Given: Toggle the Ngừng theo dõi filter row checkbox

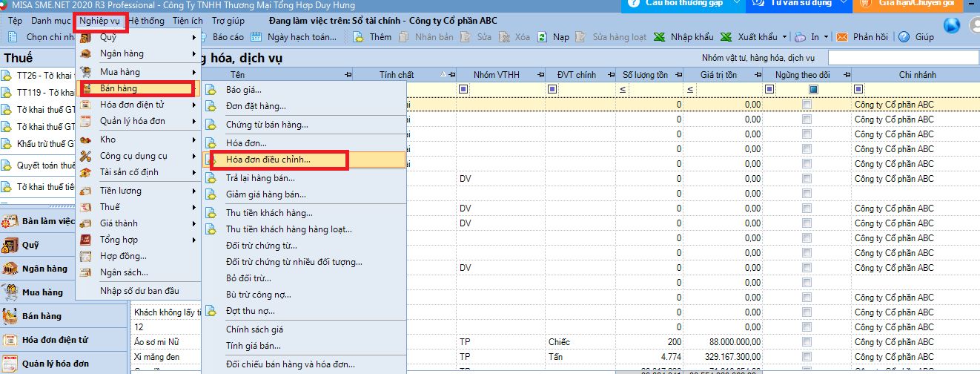Looking at the screenshot, I should pos(813,90).
